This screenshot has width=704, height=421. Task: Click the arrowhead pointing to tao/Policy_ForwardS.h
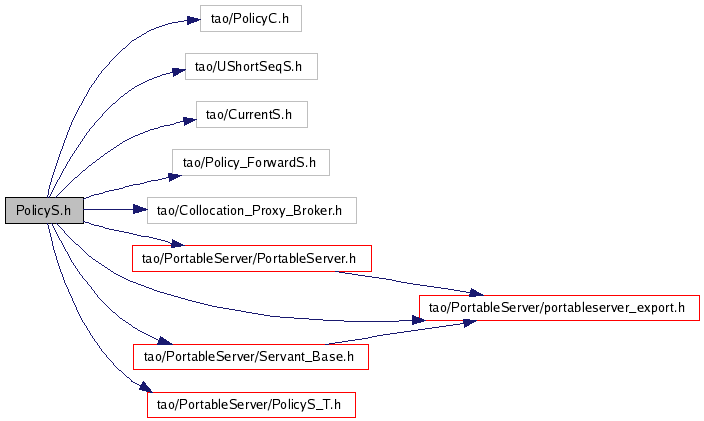174,175
